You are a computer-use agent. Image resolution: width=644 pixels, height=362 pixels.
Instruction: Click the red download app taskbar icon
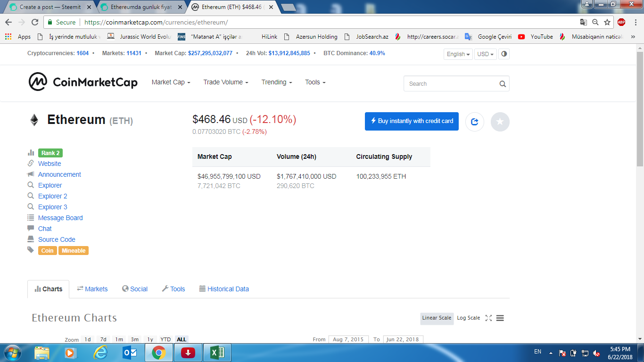tap(188, 353)
